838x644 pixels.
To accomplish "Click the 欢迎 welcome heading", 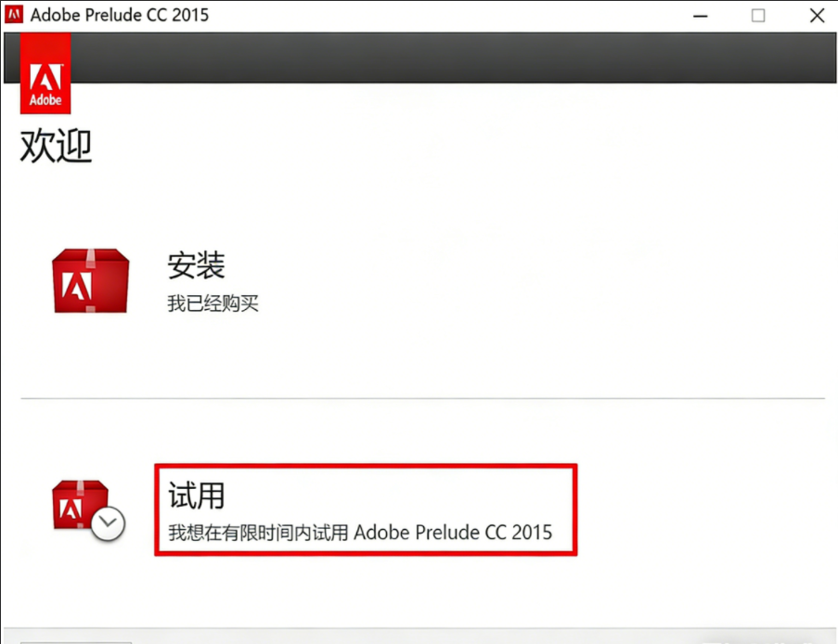I will (57, 147).
